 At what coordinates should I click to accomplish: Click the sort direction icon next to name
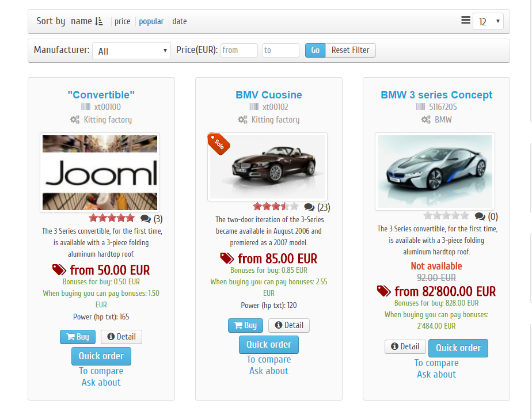point(99,21)
